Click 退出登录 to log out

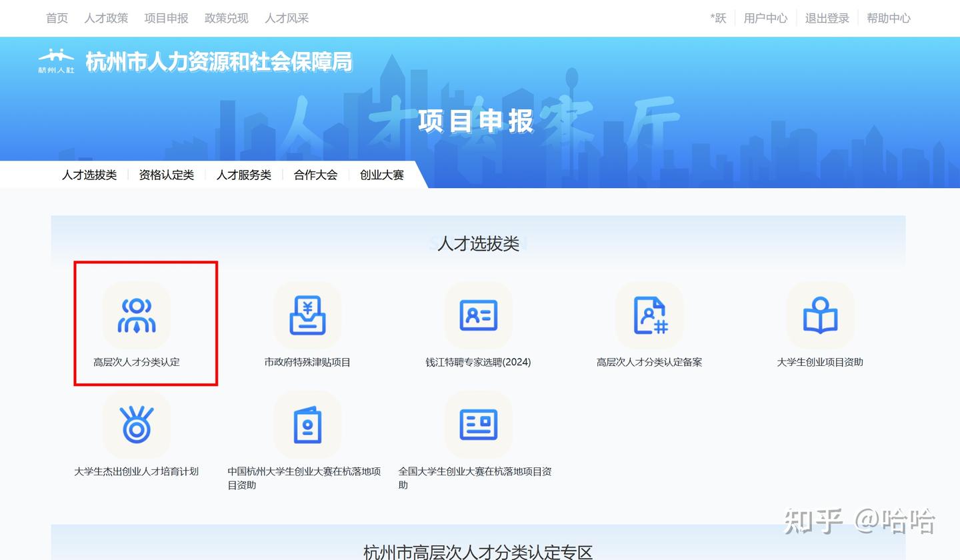pyautogui.click(x=827, y=18)
